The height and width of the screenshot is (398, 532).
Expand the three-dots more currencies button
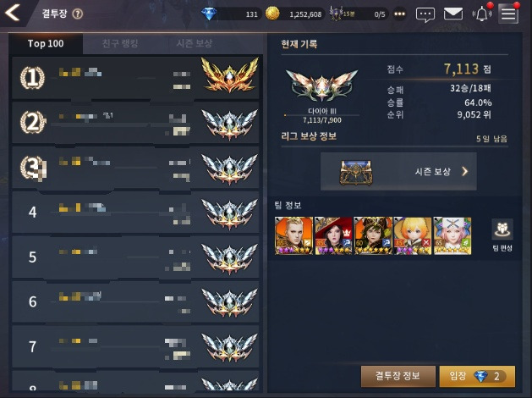(400, 14)
